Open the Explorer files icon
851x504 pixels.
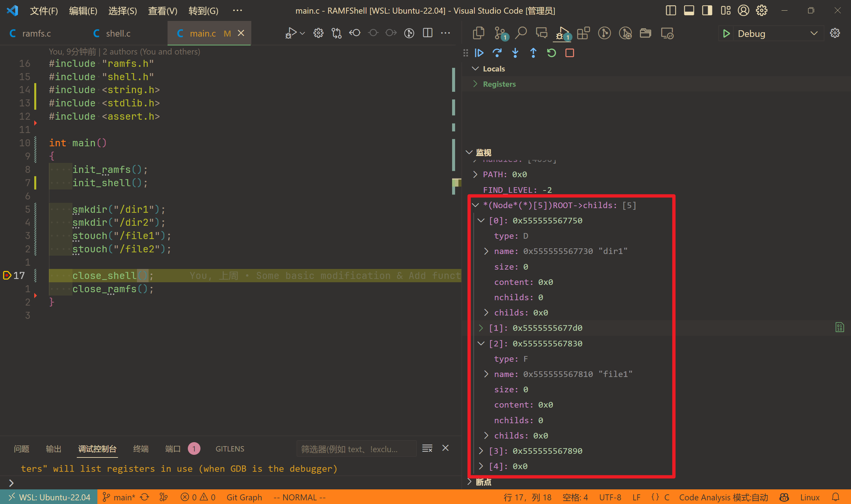[x=478, y=33]
